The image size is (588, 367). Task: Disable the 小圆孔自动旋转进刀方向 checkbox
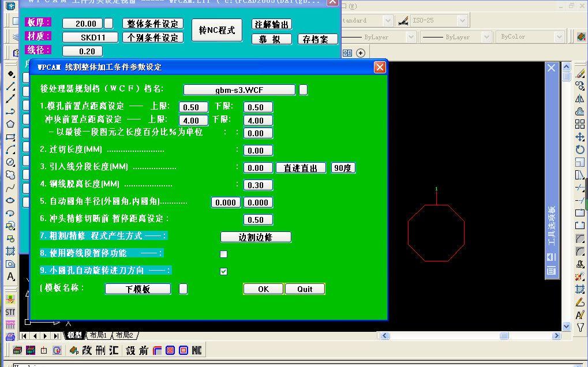[x=223, y=270]
